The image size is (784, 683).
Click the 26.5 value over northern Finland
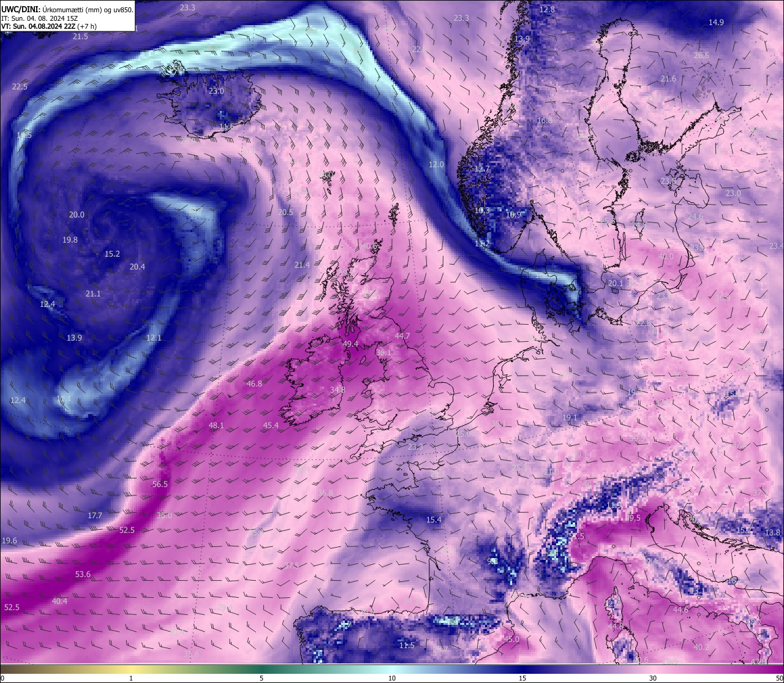701,56
